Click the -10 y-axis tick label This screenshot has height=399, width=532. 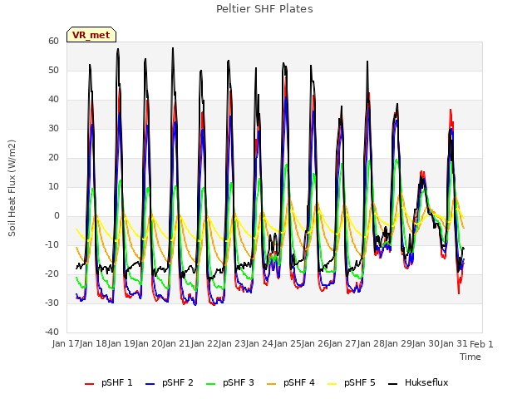[52, 244]
